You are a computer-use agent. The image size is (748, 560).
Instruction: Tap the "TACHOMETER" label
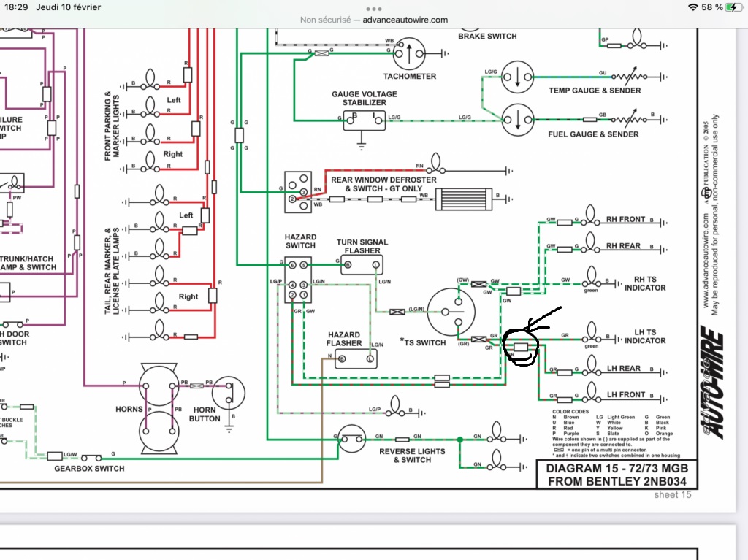click(410, 77)
